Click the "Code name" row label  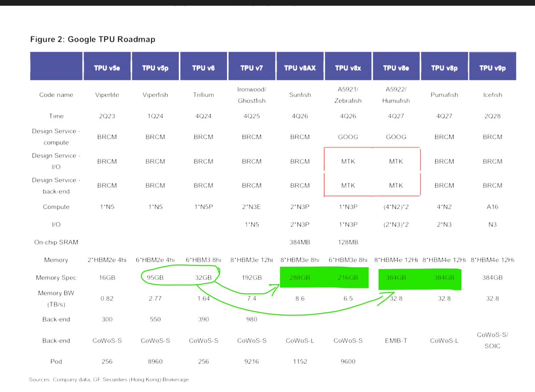coord(56,95)
